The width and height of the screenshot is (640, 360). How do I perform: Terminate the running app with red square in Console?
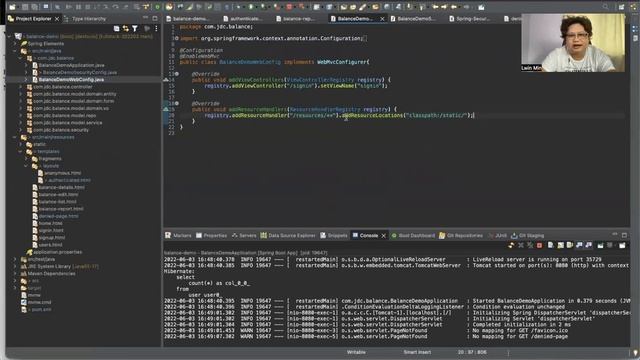point(540,245)
